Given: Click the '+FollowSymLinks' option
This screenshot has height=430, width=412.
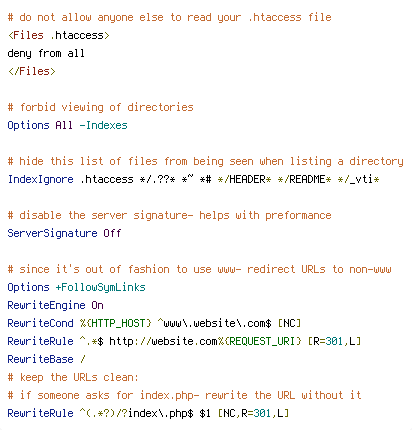Looking at the screenshot, I should tap(100, 287).
